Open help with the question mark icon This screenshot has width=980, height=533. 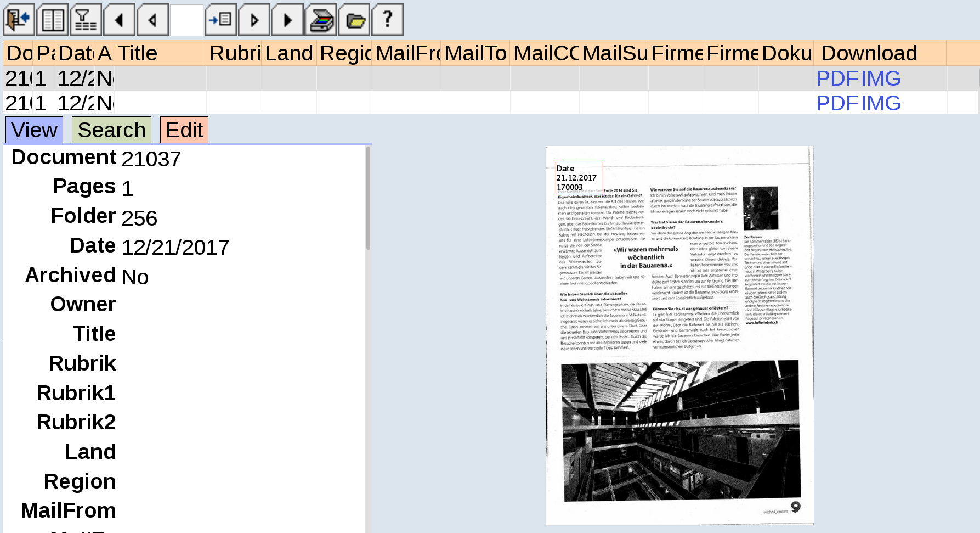coord(388,20)
